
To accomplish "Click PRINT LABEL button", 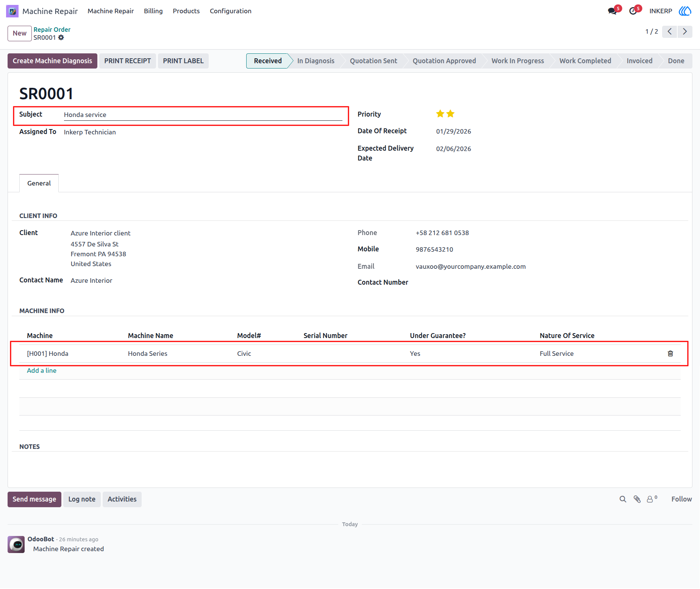I will (183, 61).
